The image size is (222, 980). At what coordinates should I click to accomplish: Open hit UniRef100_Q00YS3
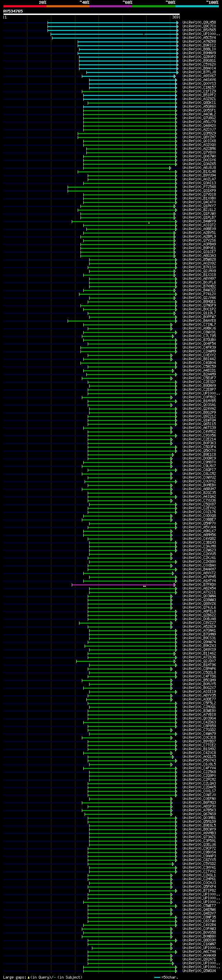pyautogui.click(x=199, y=84)
